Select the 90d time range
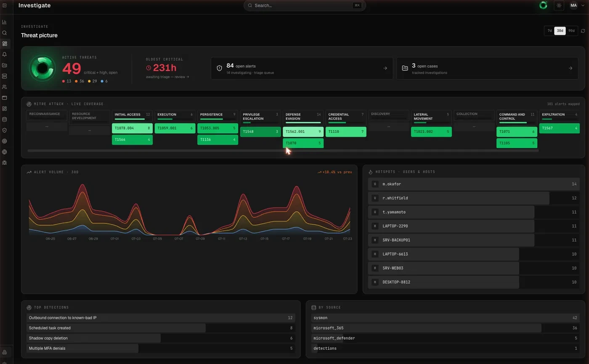Image resolution: width=589 pixels, height=364 pixels. click(571, 31)
